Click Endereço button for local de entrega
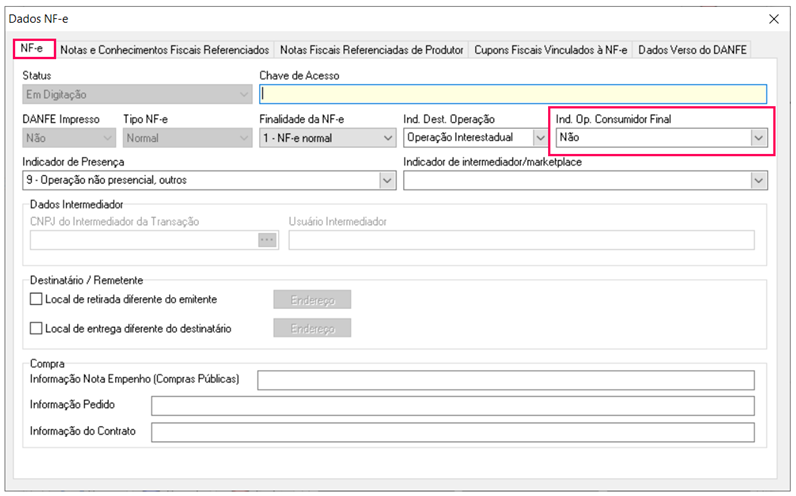Image resolution: width=796 pixels, height=496 pixels. click(x=312, y=328)
